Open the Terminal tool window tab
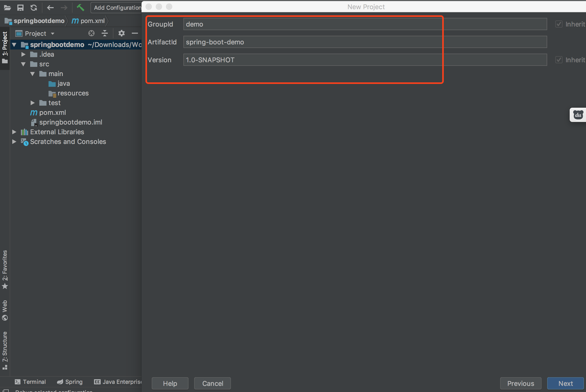The image size is (586, 392). [30, 382]
